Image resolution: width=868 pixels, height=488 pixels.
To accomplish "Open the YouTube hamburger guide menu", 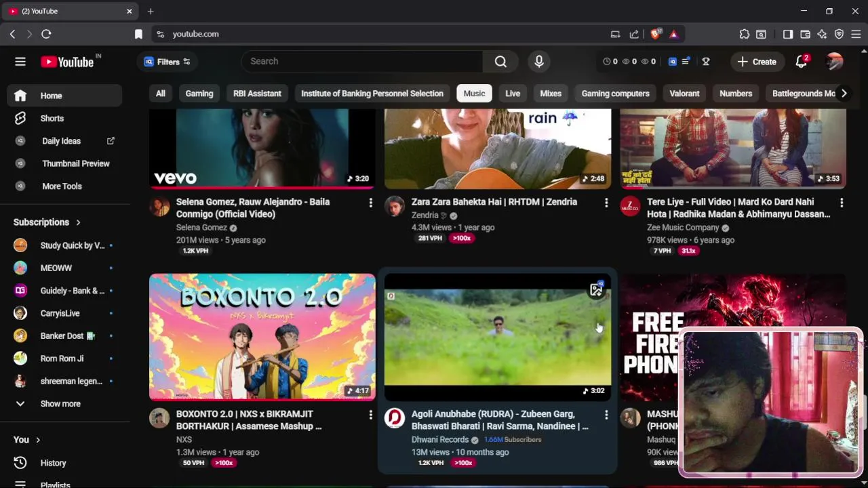I will (x=20, y=62).
